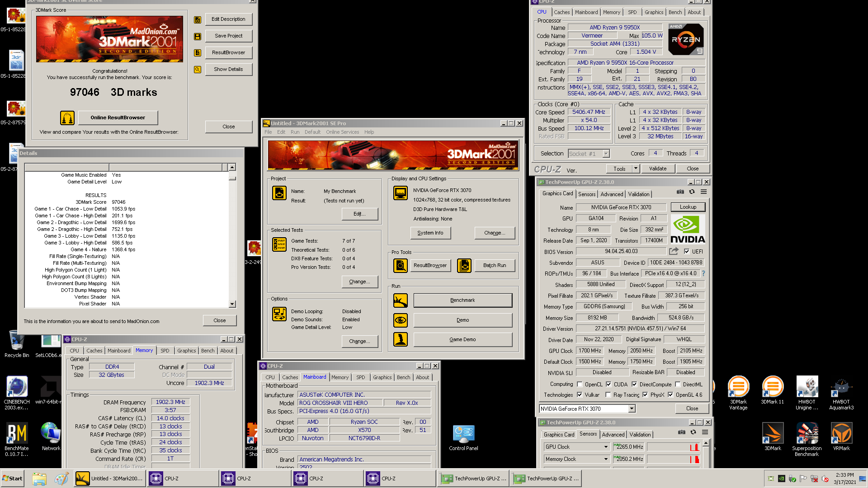The height and width of the screenshot is (488, 868).
Task: Open the hamburger menu in the GPU-Z Graphics Card window
Action: pos(703,192)
